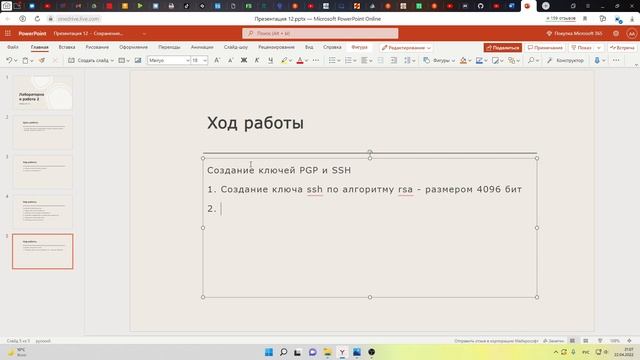
Task: Select the Format Painter brush icon
Action: [x=42, y=60]
